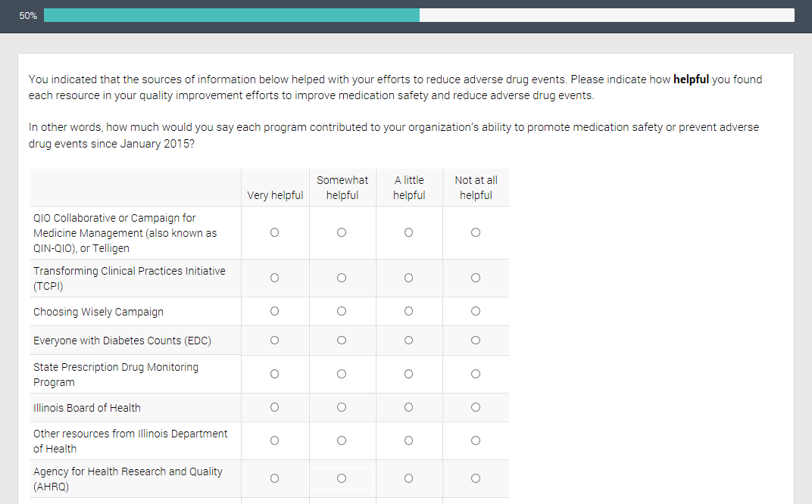Mark Illinois Board of Health Somewhat helpful

pyautogui.click(x=342, y=407)
